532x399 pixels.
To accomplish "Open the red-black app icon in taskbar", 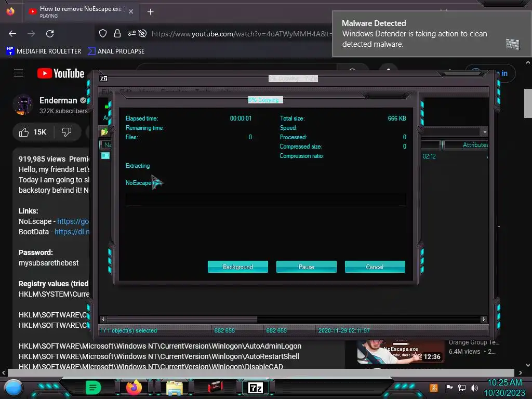I will (215, 387).
